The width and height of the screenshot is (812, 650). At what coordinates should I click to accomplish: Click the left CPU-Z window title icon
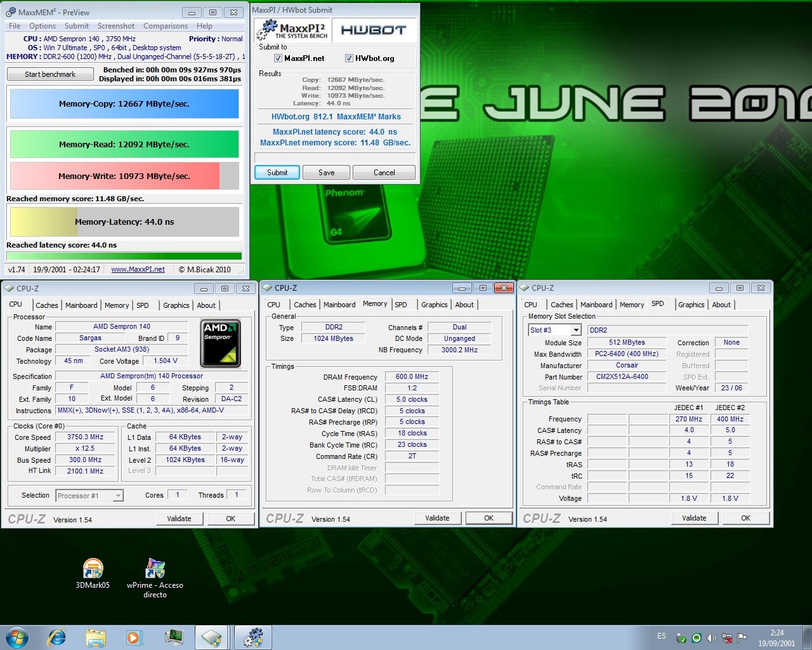coord(10,288)
